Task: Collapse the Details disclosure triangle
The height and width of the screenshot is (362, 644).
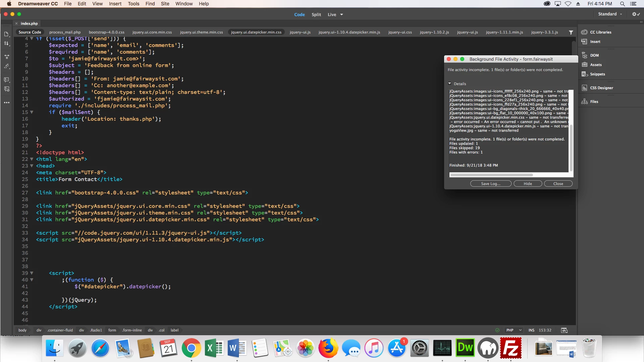Action: click(449, 83)
